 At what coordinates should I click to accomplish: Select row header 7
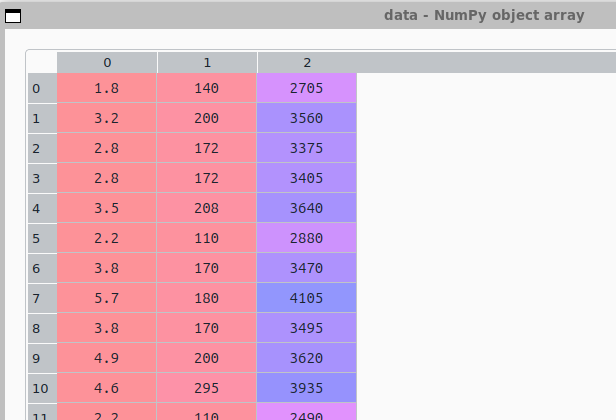coord(42,298)
